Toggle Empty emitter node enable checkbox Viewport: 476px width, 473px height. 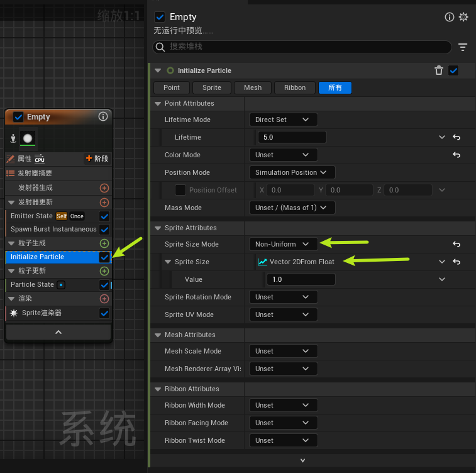coord(18,117)
